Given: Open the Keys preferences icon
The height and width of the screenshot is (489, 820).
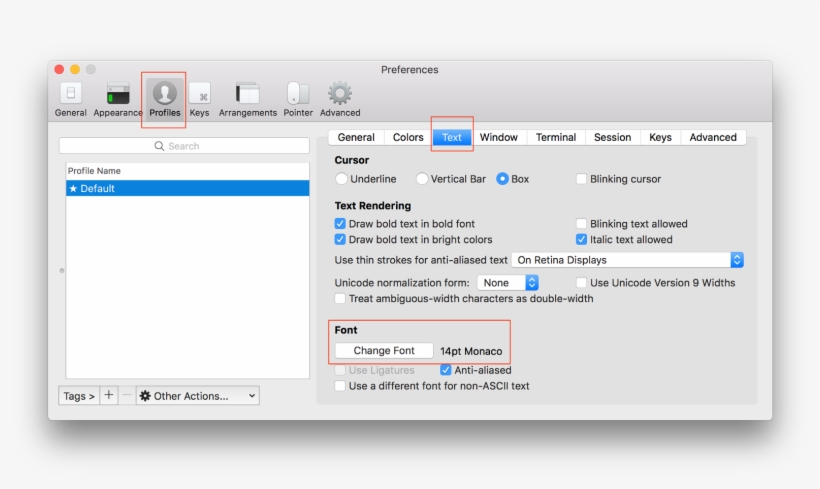Looking at the screenshot, I should [x=200, y=94].
